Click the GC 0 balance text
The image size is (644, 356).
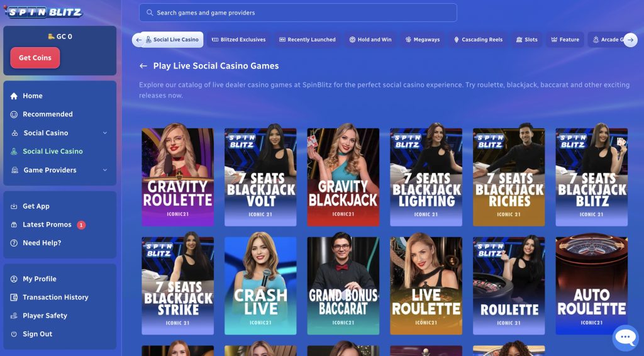click(64, 36)
